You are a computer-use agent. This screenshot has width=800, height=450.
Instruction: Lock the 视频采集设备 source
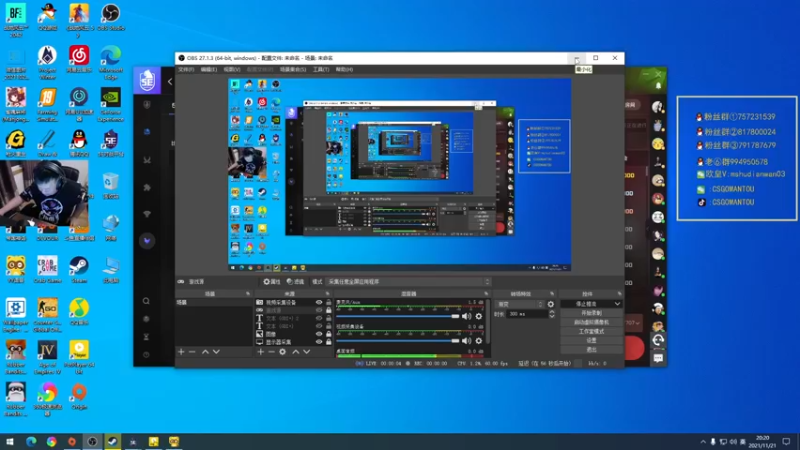pos(329,303)
